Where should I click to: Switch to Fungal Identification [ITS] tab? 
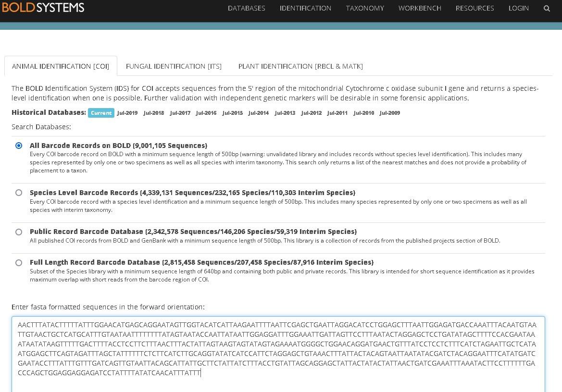174,66
